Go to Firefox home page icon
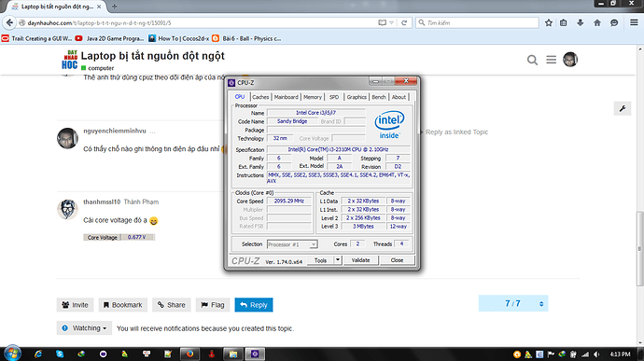 tap(597, 23)
